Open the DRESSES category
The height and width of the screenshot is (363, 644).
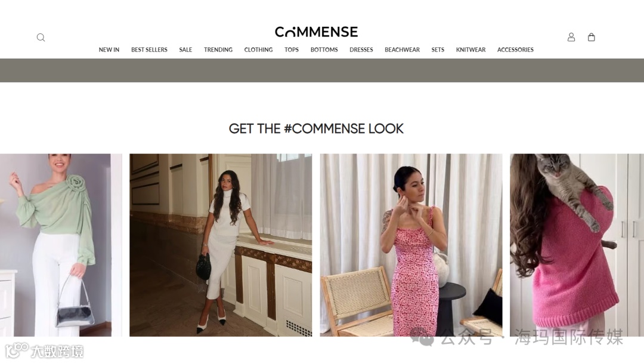[x=361, y=50]
